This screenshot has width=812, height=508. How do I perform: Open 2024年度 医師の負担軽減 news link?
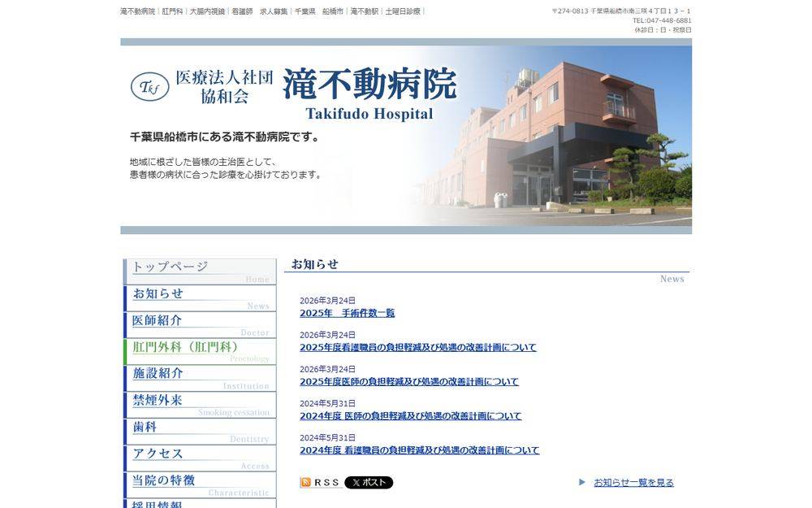click(x=411, y=415)
